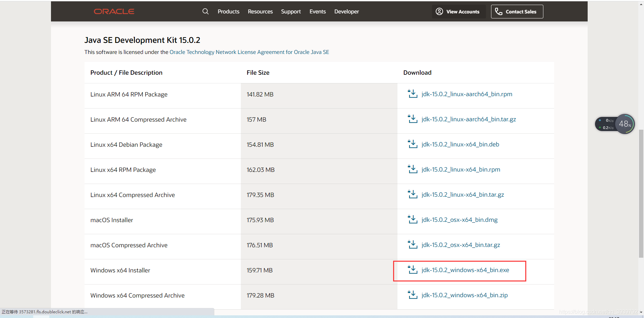
Task: Click 'Linux x64 Compressed Archive' text
Action: click(x=132, y=195)
